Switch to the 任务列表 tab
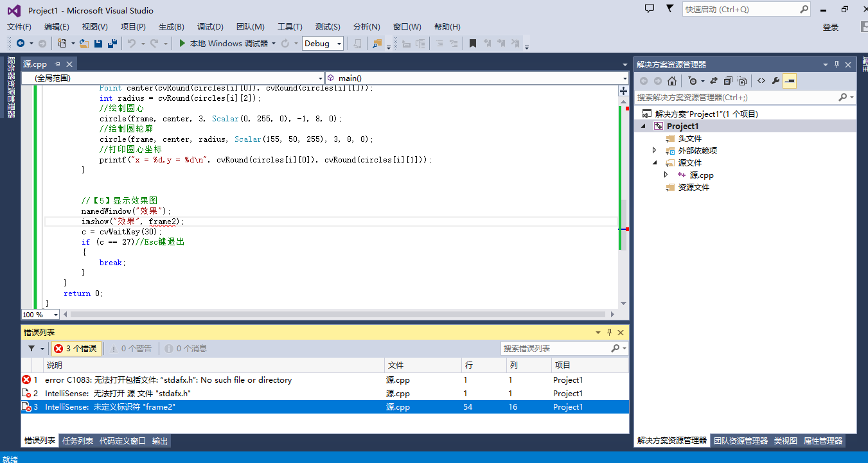 coord(78,441)
